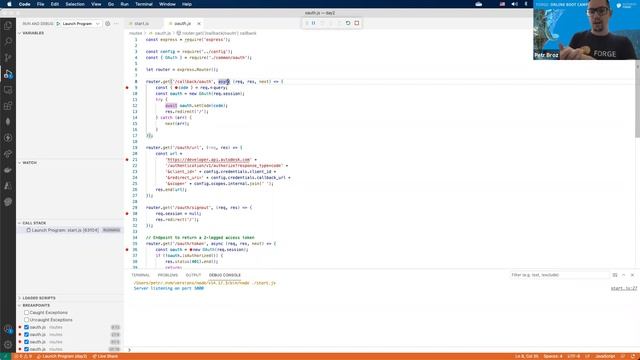Open Run and Debug more actions ellipsis
The width and height of the screenshot is (640, 360).
116,24
